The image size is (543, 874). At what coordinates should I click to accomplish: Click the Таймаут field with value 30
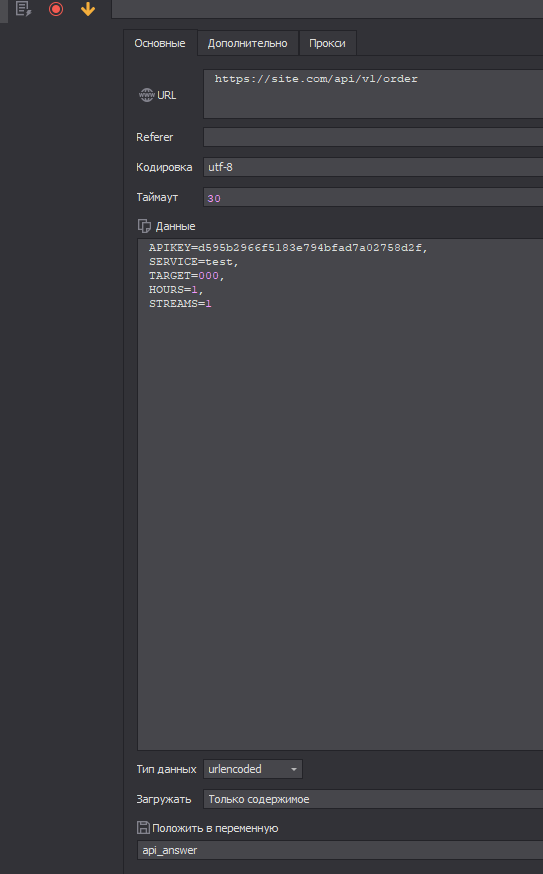click(373, 197)
